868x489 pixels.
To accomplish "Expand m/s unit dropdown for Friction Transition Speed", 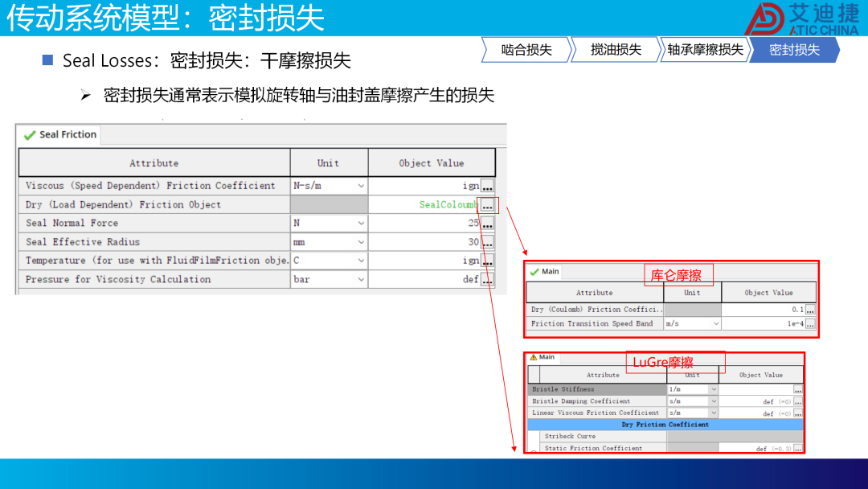I will click(716, 324).
